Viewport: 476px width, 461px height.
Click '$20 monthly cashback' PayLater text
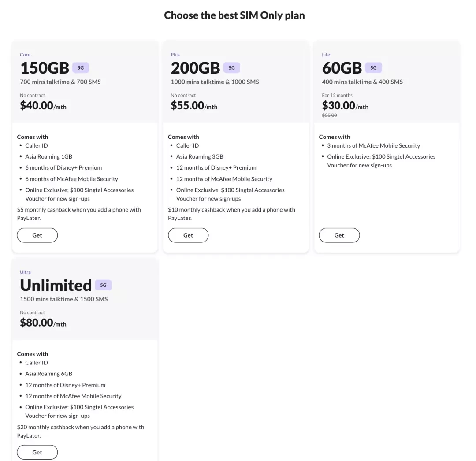coord(81,431)
